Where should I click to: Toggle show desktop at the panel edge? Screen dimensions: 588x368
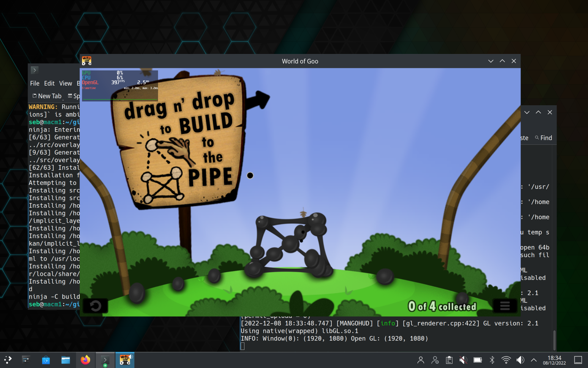click(578, 360)
